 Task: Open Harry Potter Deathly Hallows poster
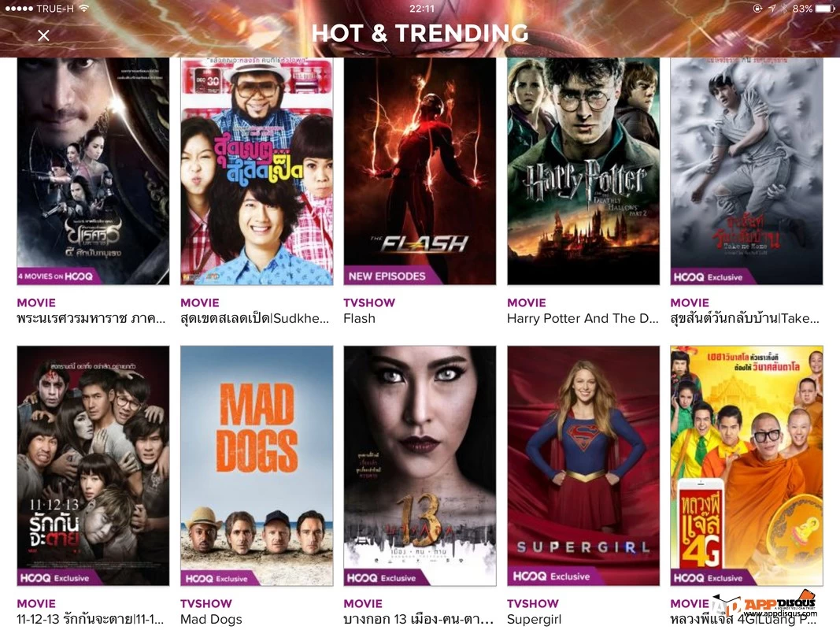coord(583,171)
